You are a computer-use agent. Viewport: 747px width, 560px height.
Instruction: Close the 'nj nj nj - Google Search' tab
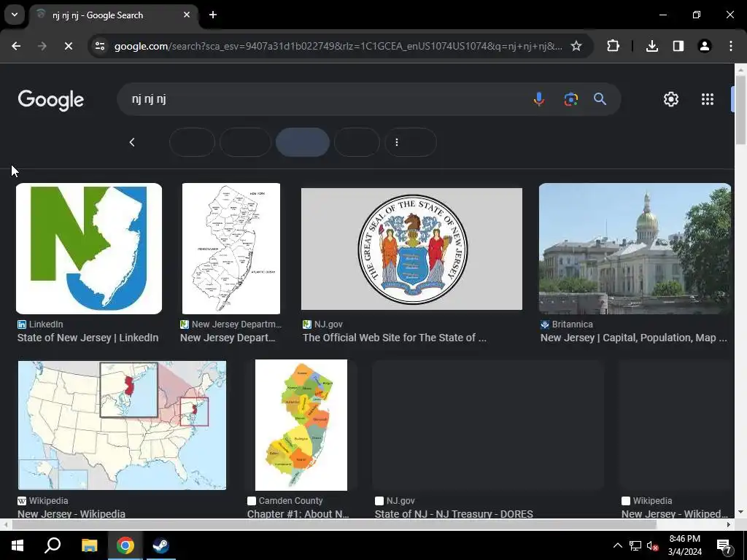tap(187, 15)
